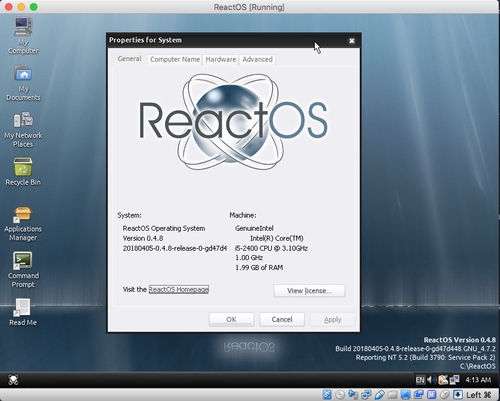Click the View license button
Screen dimensions: 500x401
coord(309,291)
